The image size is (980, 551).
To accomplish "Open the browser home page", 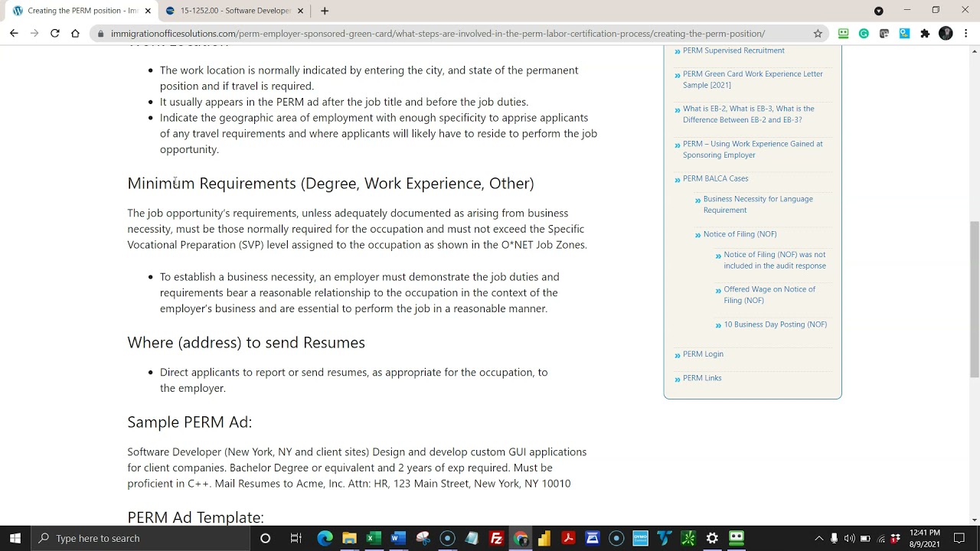I will point(75,34).
